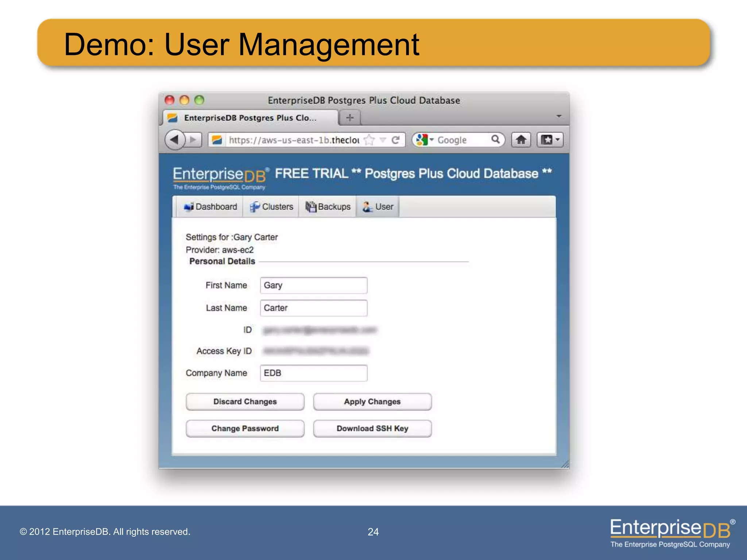
Task: Click the Download SSH Key button
Action: [x=372, y=428]
